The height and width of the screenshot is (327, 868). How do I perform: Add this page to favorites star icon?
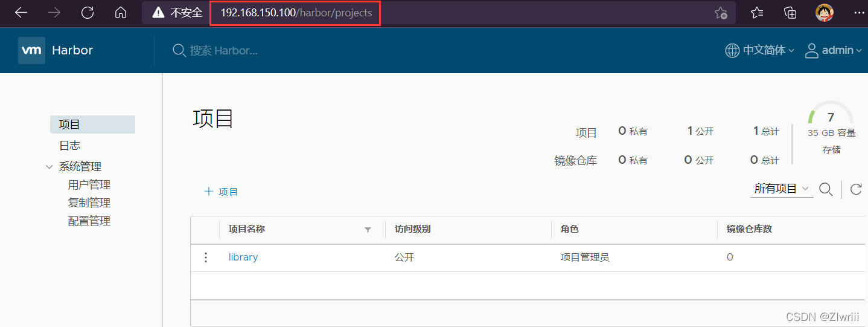(x=721, y=13)
